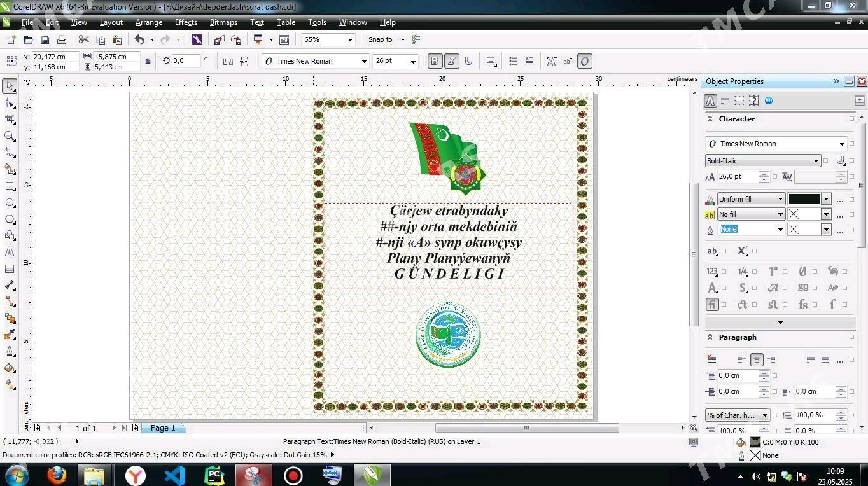Open the Bitmaps menu

tap(223, 22)
